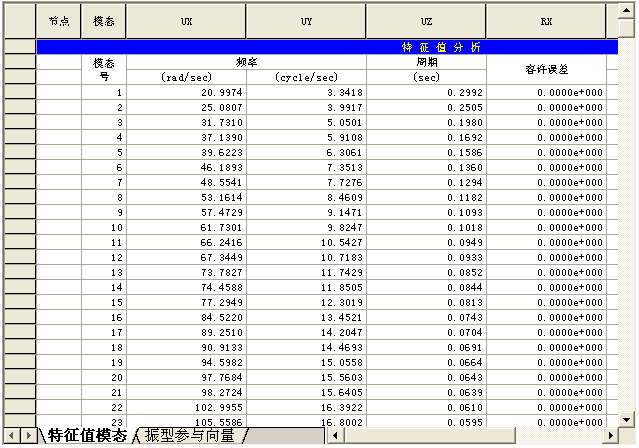Select frequency cell 97.7684
The height and width of the screenshot is (448, 639).
click(186, 377)
